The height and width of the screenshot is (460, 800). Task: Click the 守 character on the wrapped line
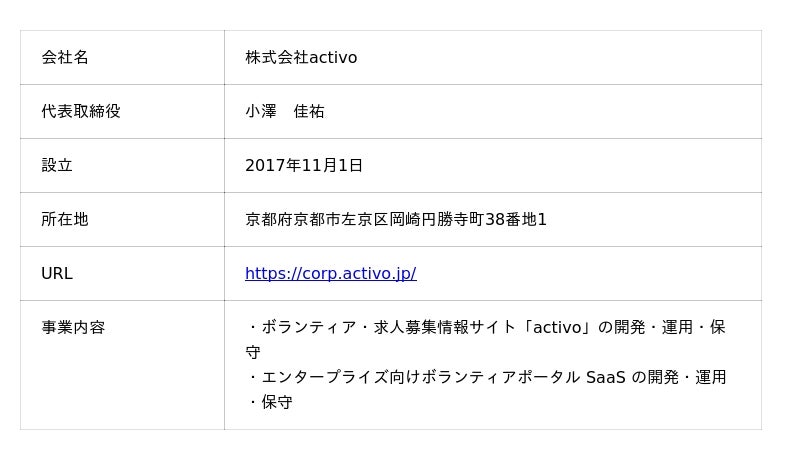coord(253,352)
